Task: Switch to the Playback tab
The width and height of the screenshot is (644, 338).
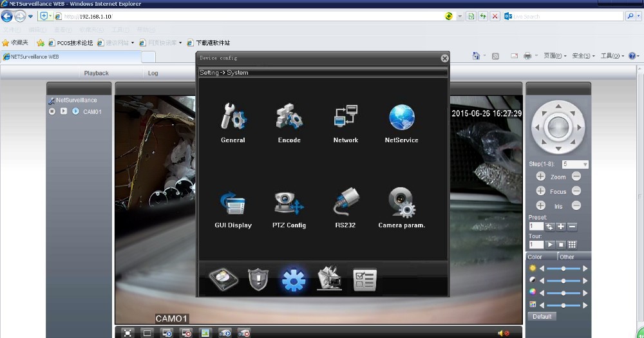Action: 97,73
